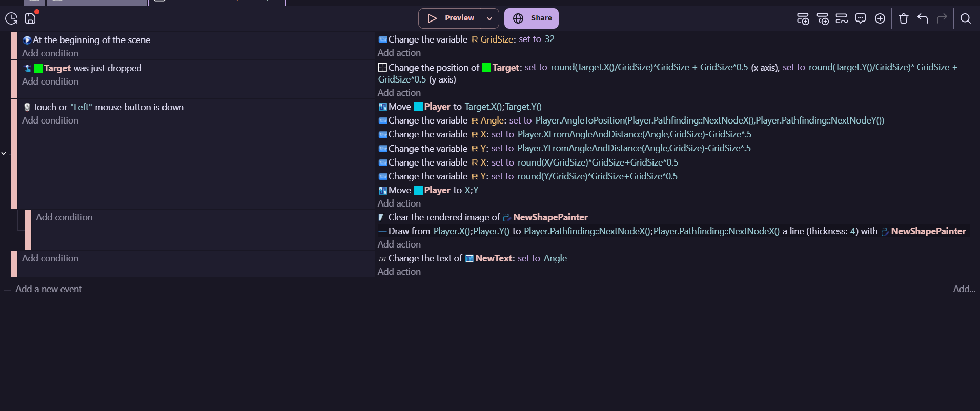Viewport: 980px width, 411px height.
Task: Click the circled plus icon in the toolbar
Action: (x=880, y=19)
